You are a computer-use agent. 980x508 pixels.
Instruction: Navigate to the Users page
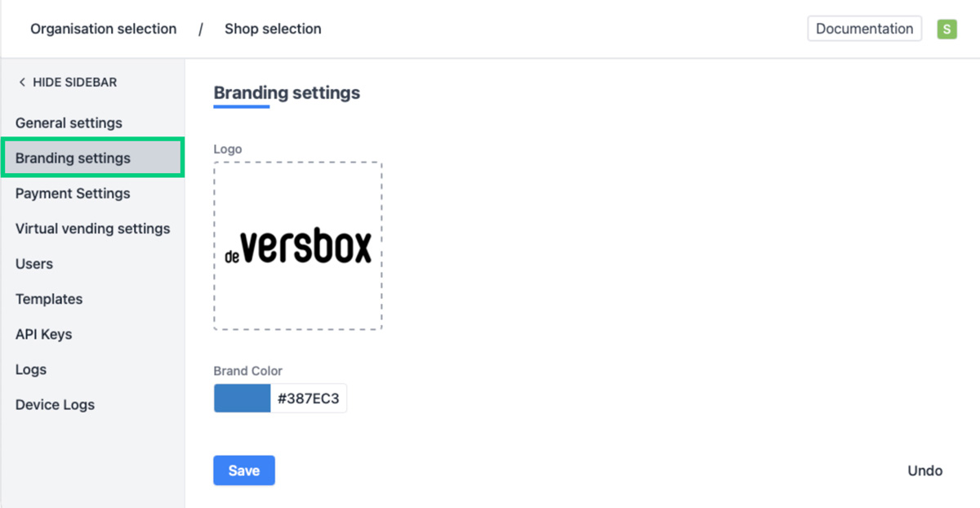coord(34,264)
